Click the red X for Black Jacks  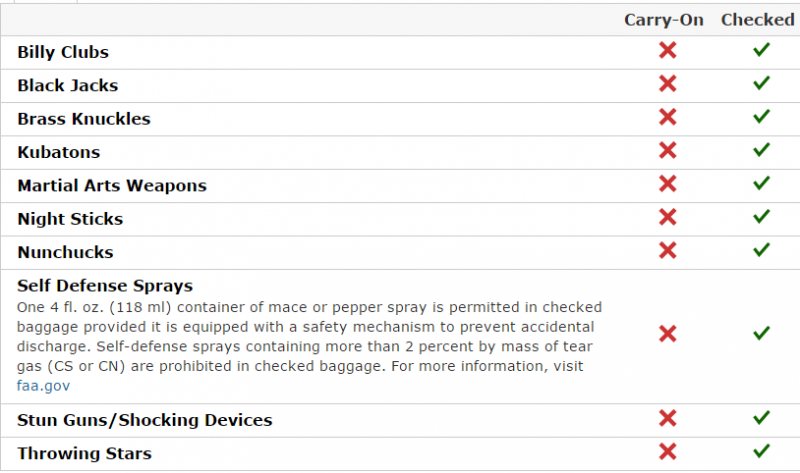(668, 85)
